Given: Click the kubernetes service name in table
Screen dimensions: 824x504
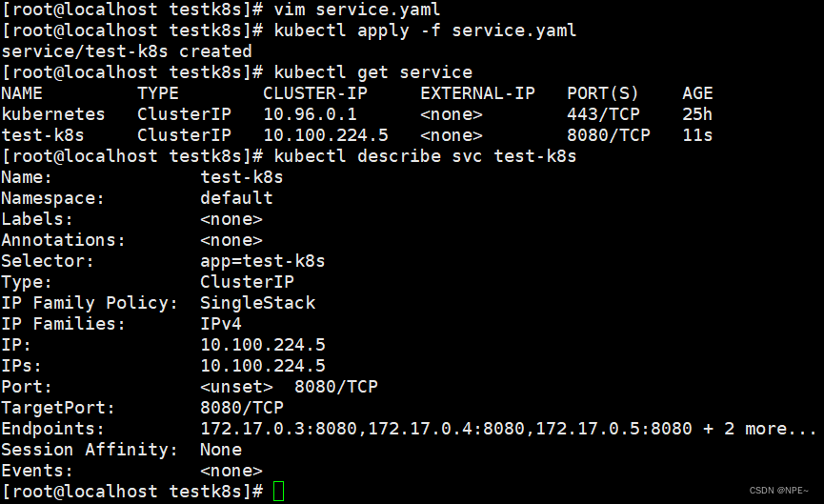Looking at the screenshot, I should tap(53, 114).
